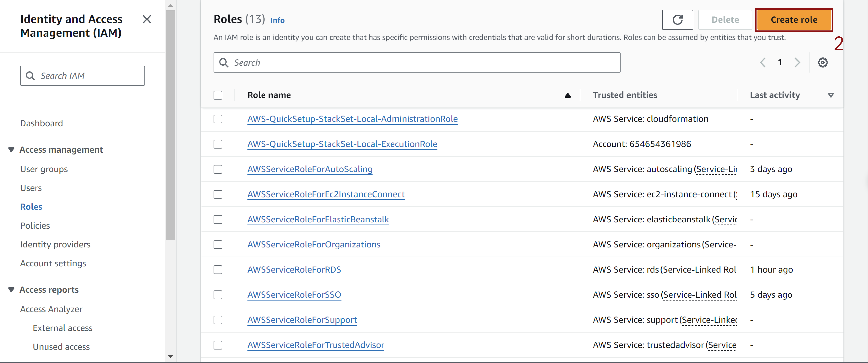The image size is (868, 363).
Task: Open the AWSServiceRoleForAutoScaling role
Action: point(310,169)
